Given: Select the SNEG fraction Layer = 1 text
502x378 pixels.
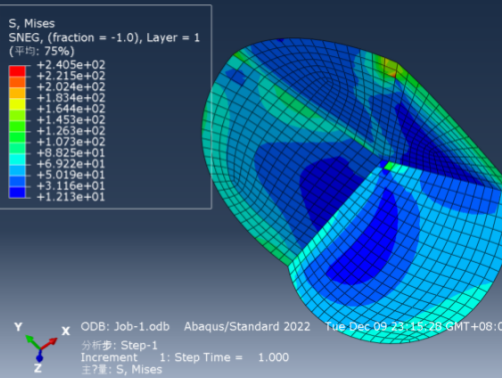Looking at the screenshot, I should [104, 37].
